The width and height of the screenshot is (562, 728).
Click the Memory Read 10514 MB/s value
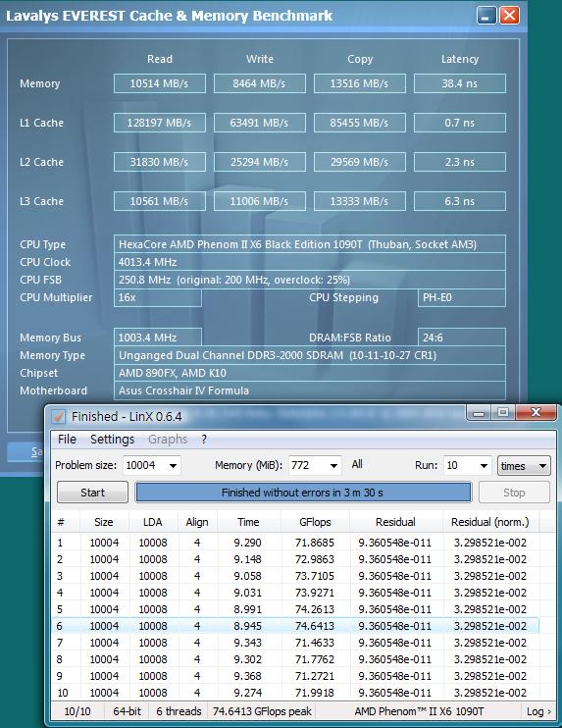pyautogui.click(x=159, y=83)
